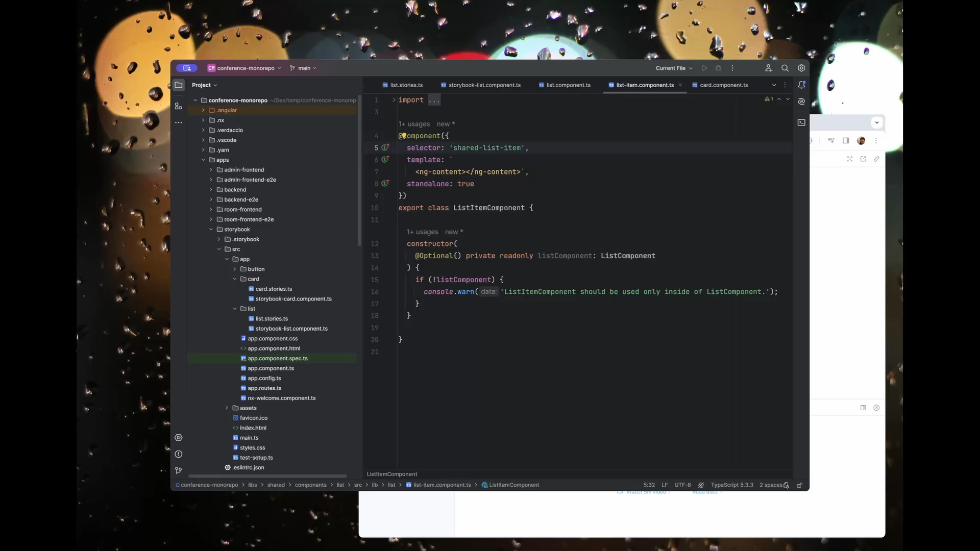The width and height of the screenshot is (980, 551).
Task: Collapse the storybook folder
Action: tap(211, 230)
